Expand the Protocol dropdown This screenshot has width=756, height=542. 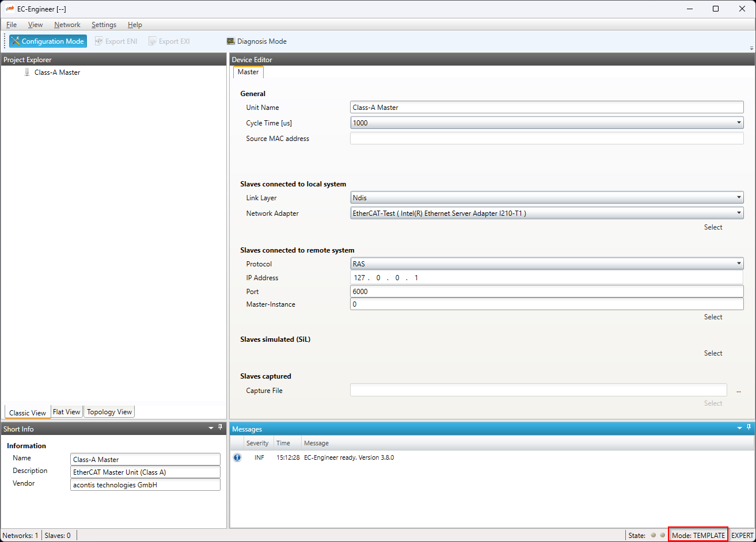[738, 264]
